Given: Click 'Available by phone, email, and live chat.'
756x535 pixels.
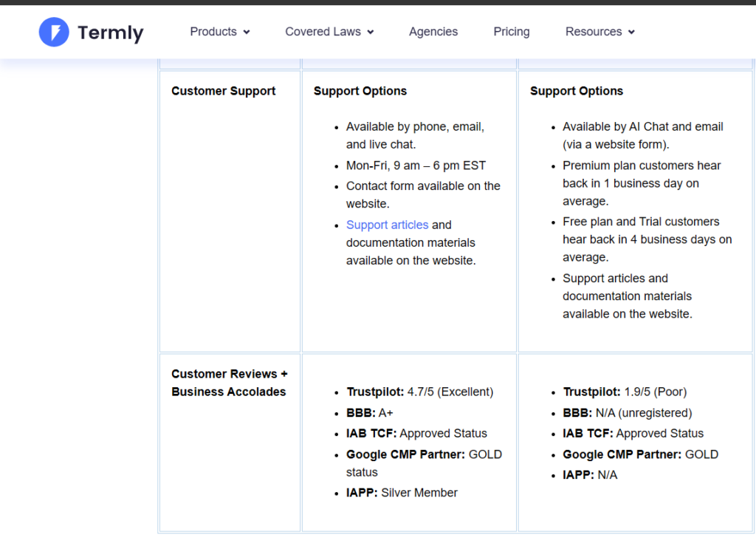Looking at the screenshot, I should coord(415,135).
